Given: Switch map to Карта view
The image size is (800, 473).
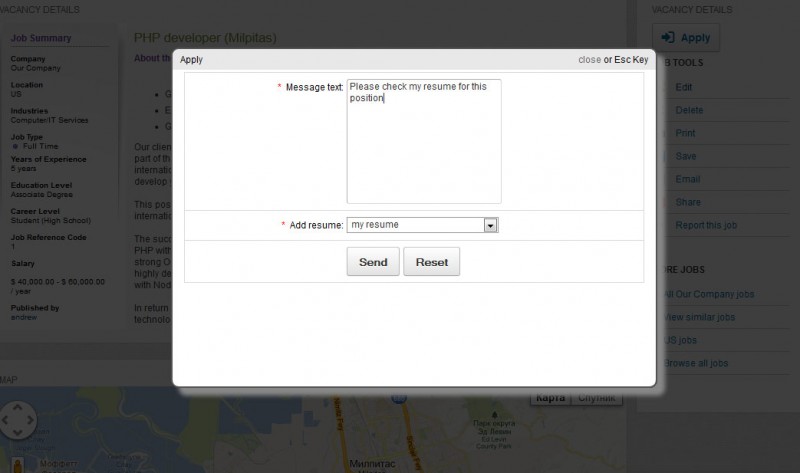Looking at the screenshot, I should click(x=550, y=397).
